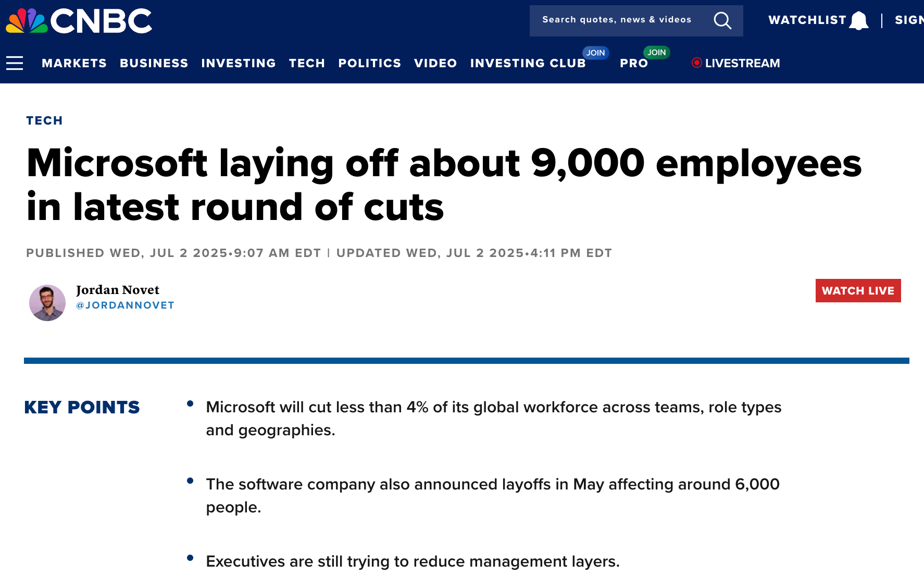Screen dimensions: 924x588
Task: Select Tech in the navigation bar
Action: (x=307, y=63)
